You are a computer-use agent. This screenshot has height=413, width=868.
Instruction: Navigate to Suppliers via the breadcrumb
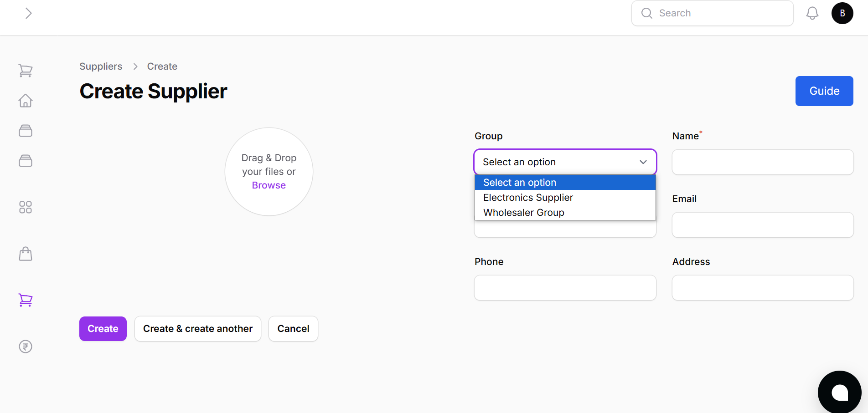(101, 66)
